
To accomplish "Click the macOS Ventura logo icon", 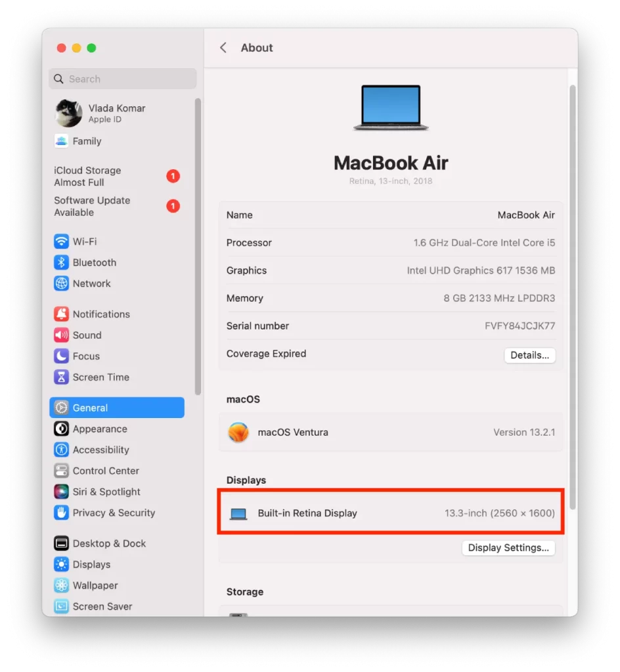I will click(238, 432).
